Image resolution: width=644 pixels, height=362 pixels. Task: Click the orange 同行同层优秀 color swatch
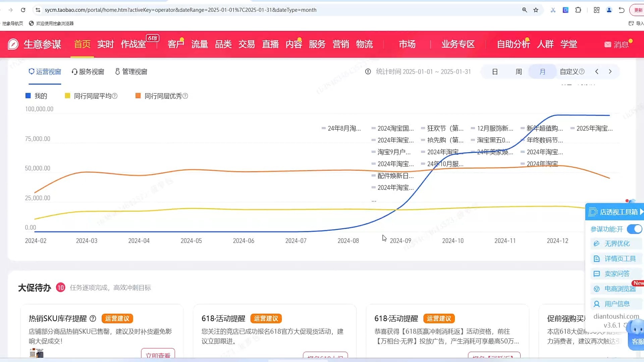pos(138,96)
